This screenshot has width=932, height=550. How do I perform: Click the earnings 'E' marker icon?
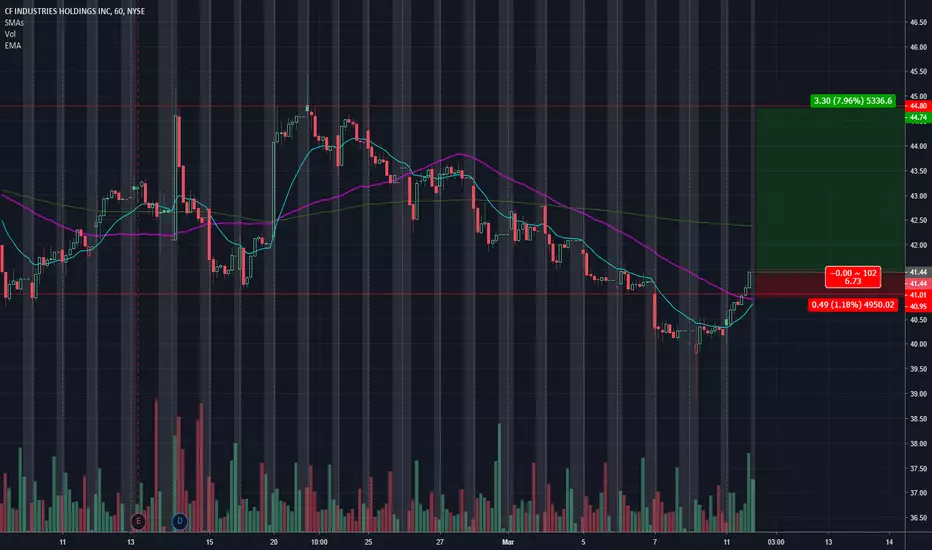coord(138,521)
